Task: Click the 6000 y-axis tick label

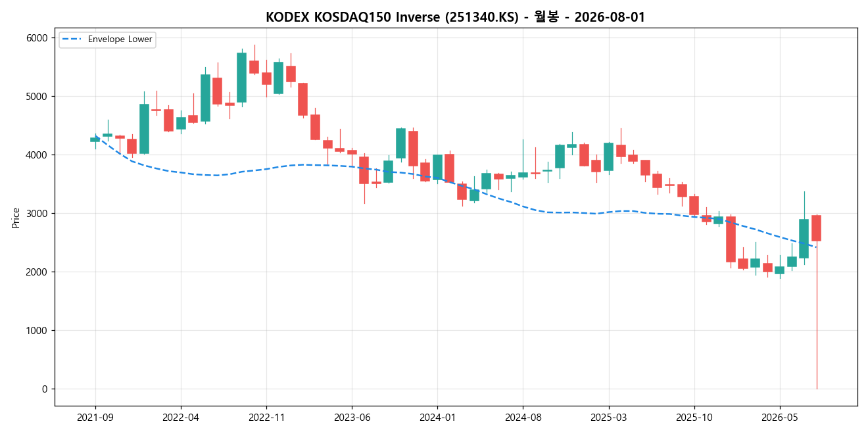Action: pos(37,38)
